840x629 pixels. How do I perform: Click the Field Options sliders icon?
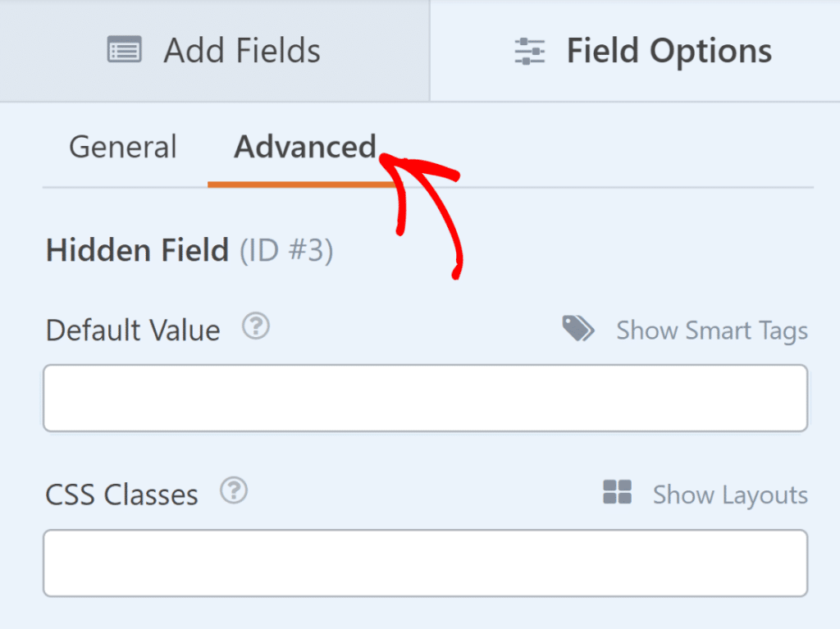[530, 49]
